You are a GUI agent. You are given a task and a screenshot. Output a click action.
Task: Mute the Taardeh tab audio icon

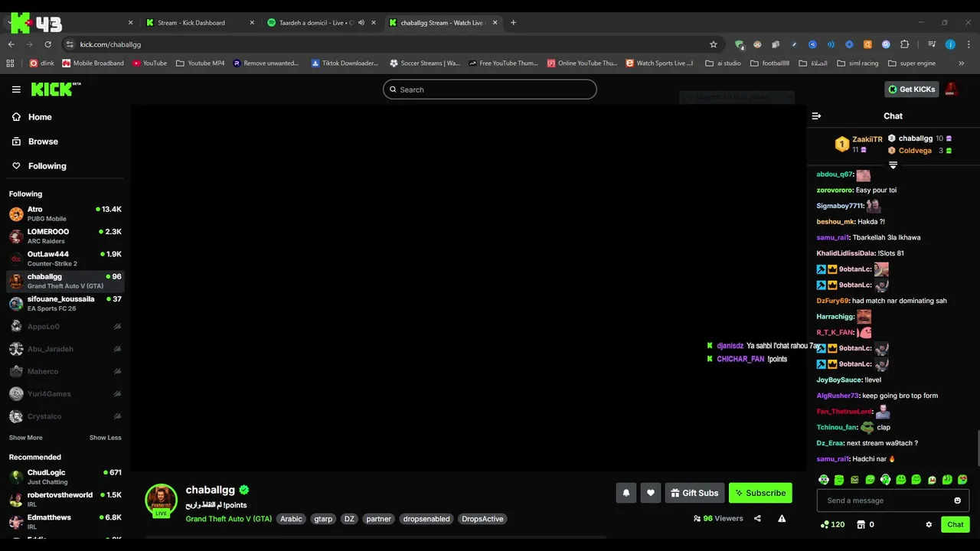(361, 23)
